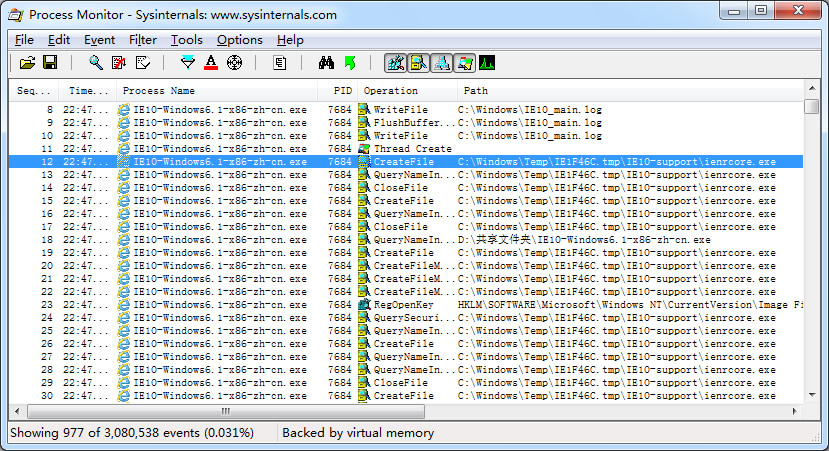
Task: Click the vertical scrollbar down arrow
Action: 812,395
